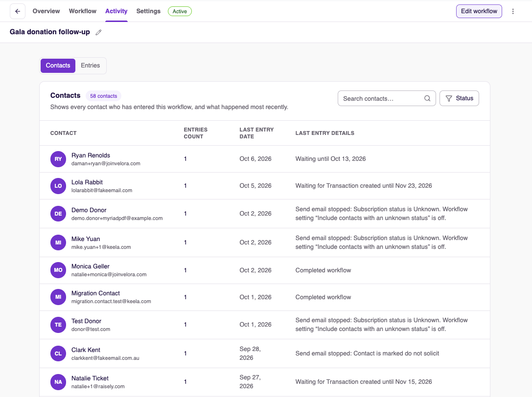Click Migration Contact MI avatar
Screen dimensions: 532x397
tap(58, 297)
